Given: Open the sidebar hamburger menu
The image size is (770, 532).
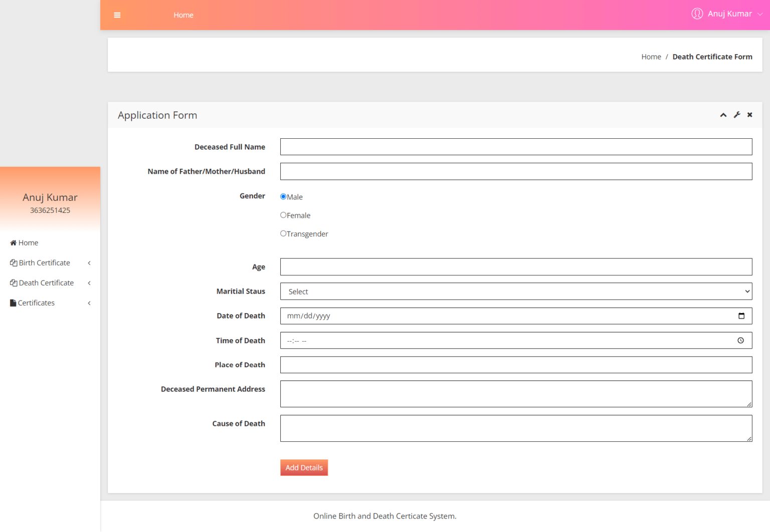Looking at the screenshot, I should point(117,15).
